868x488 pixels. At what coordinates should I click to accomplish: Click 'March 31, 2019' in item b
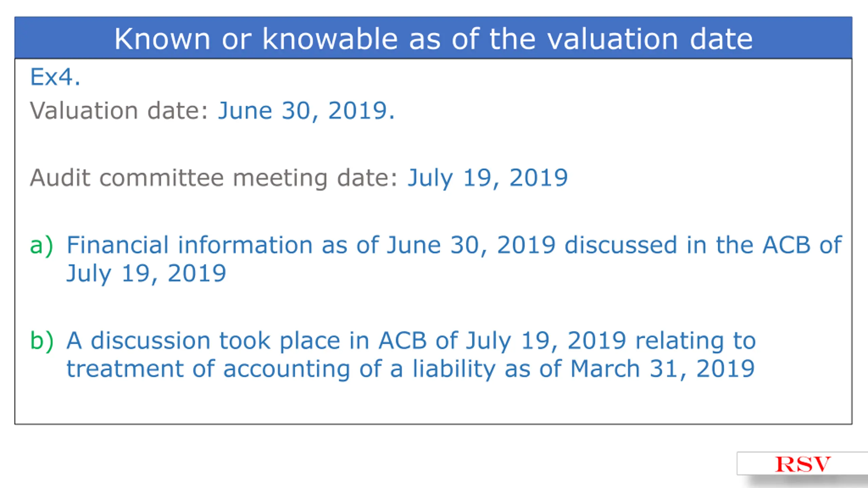coord(663,369)
